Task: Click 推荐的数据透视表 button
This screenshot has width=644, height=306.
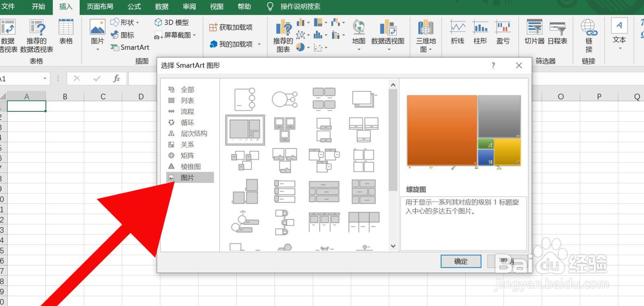Action: 37,36
